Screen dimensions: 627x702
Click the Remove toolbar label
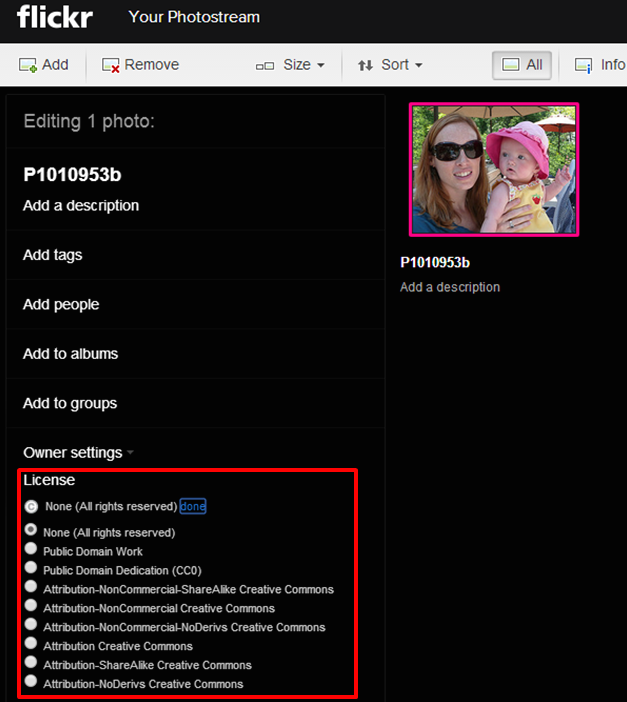152,65
